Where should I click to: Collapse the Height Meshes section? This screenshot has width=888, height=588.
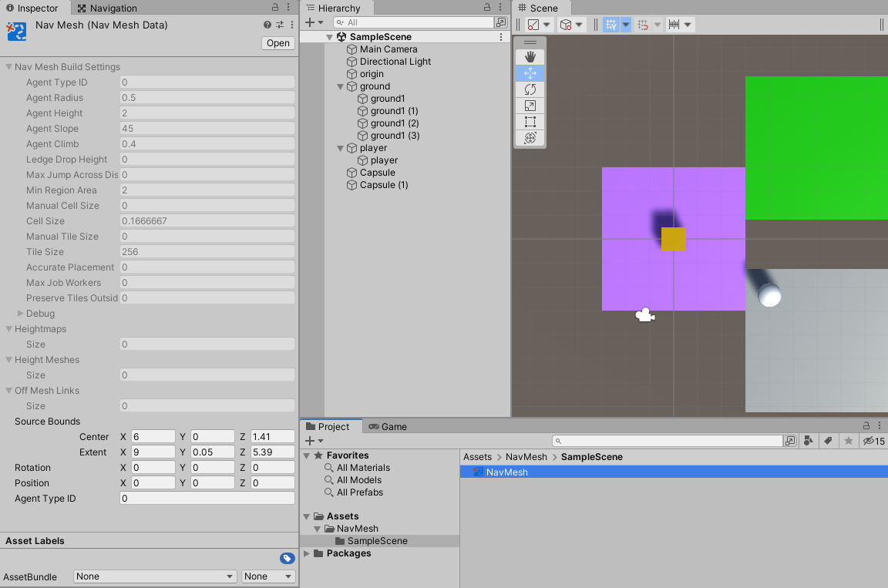(x=8, y=359)
